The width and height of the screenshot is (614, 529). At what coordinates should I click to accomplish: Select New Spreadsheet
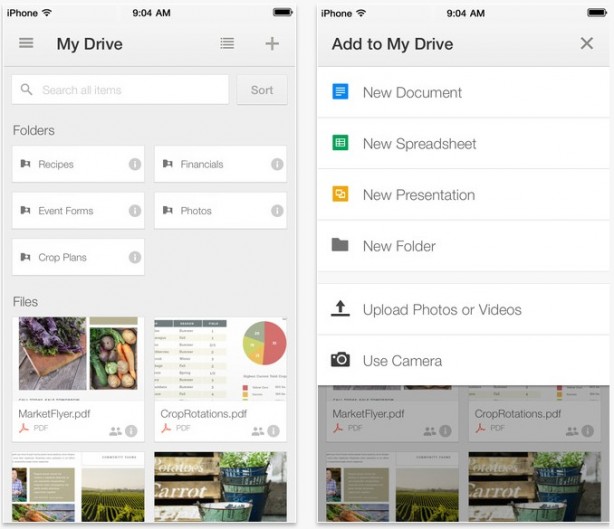pyautogui.click(x=463, y=144)
